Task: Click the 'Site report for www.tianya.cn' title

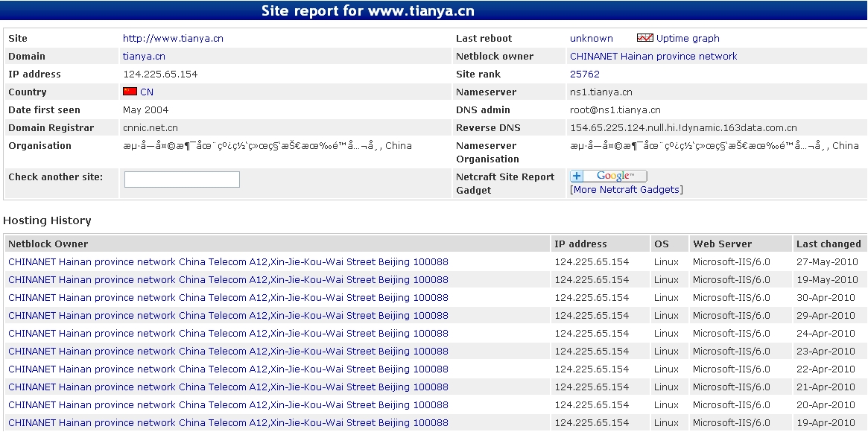Action: click(367, 12)
